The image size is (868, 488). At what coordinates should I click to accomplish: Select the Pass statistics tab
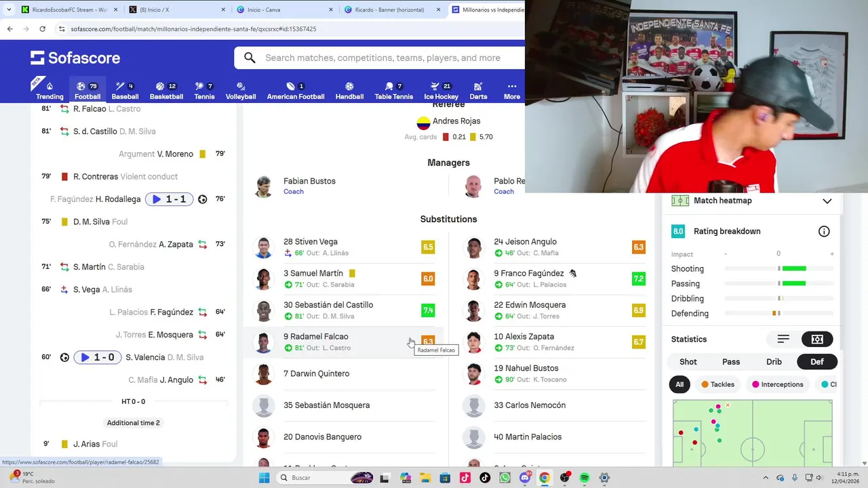(731, 362)
